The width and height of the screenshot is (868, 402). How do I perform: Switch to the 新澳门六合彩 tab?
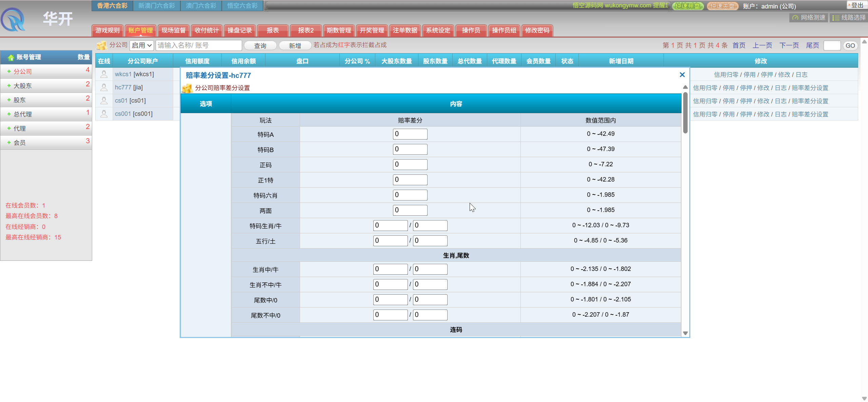click(x=157, y=5)
